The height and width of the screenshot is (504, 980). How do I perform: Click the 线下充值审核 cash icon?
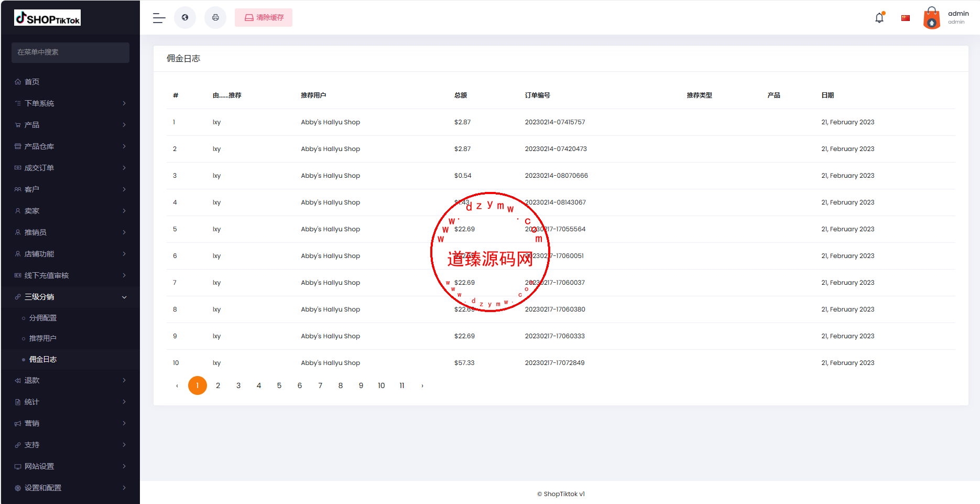point(18,275)
